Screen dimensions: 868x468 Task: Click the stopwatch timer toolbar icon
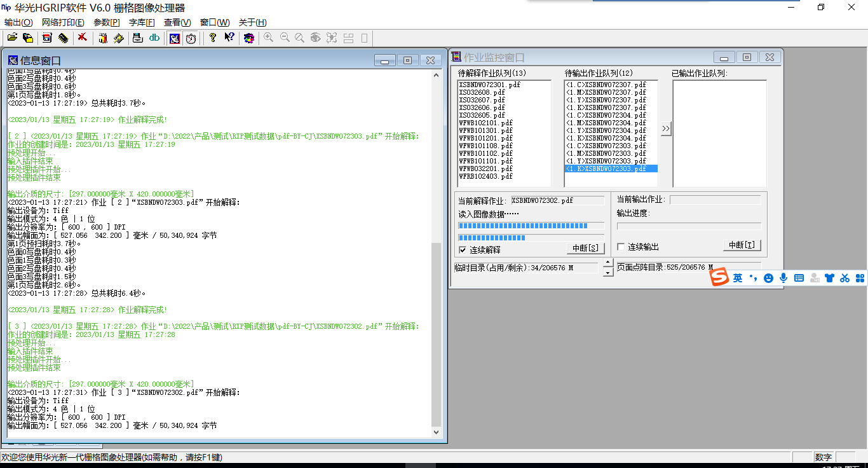point(191,38)
